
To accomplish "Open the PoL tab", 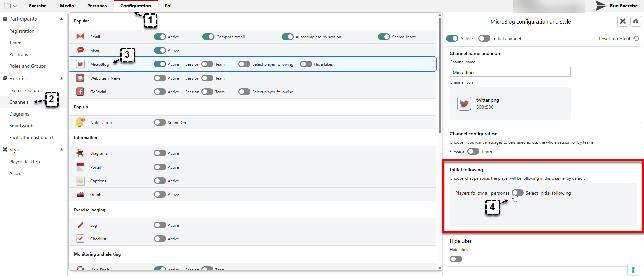I will [168, 6].
